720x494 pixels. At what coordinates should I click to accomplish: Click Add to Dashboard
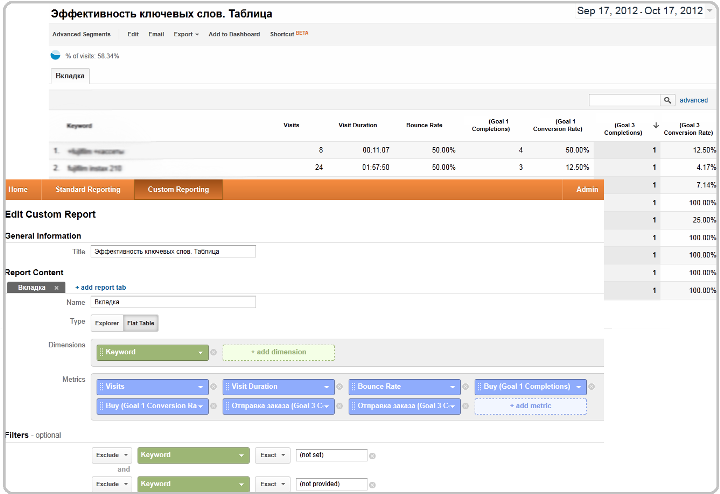point(234,34)
